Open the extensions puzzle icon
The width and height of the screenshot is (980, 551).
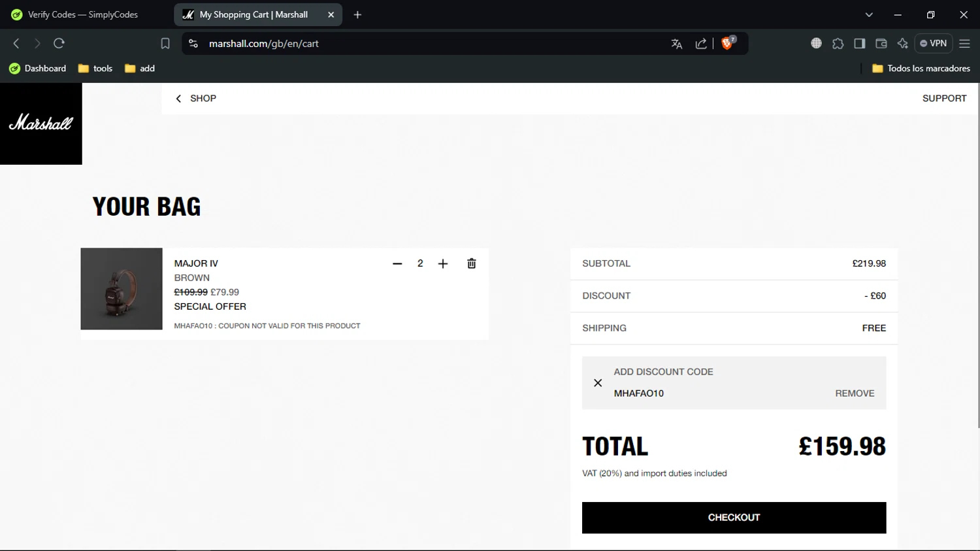[x=838, y=43]
